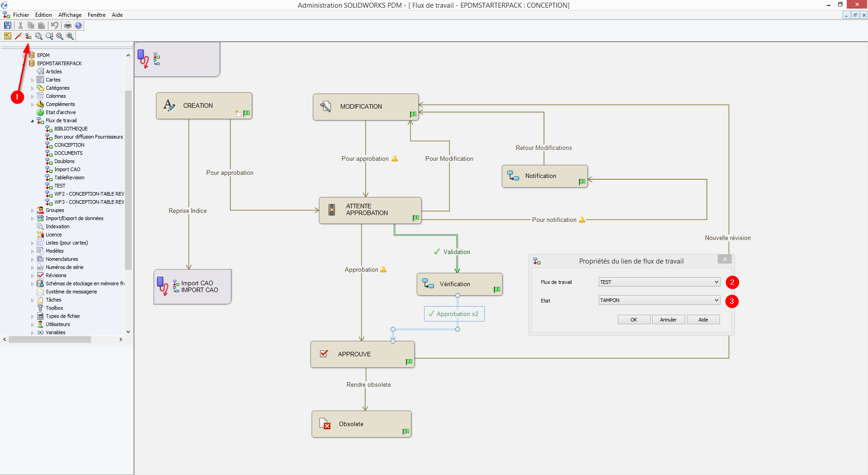The height and width of the screenshot is (475, 868).
Task: Select the BIBLIOTHEQUE workflow in the tree
Action: pyautogui.click(x=71, y=129)
